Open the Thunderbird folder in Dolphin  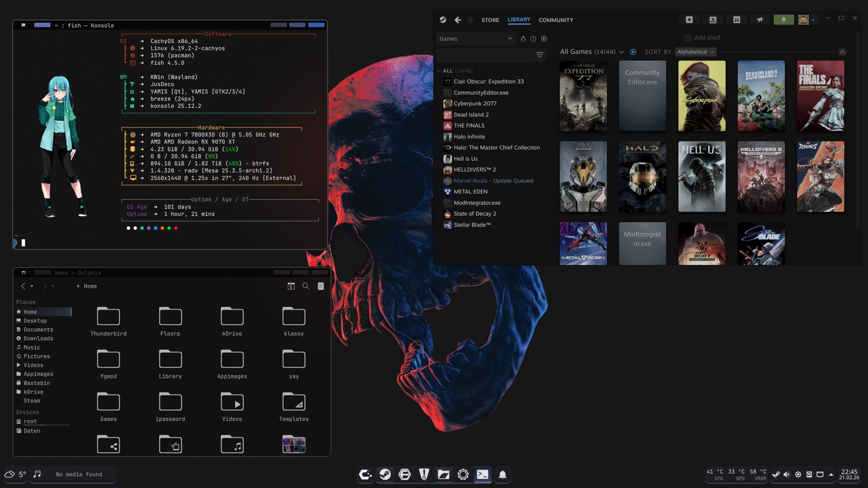(108, 321)
